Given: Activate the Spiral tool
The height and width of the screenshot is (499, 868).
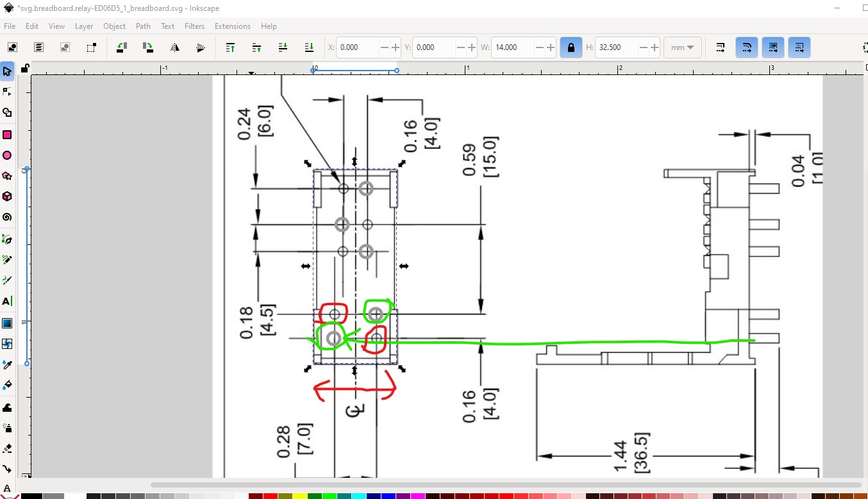Looking at the screenshot, I should point(7,217).
